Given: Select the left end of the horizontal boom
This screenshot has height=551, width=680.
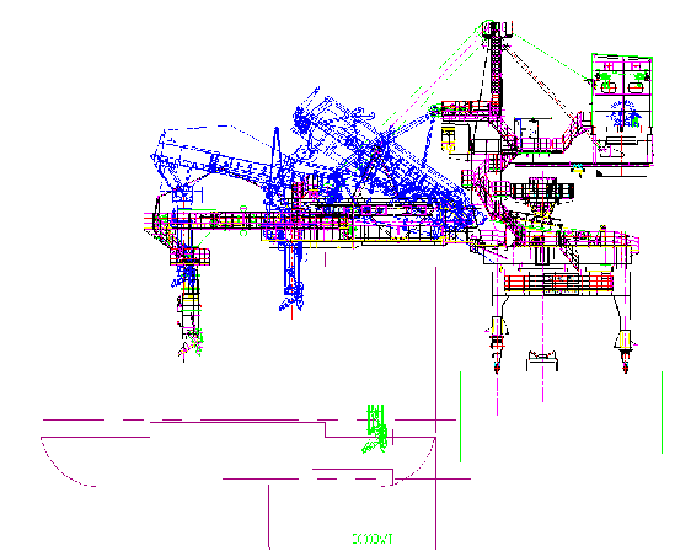Looking at the screenshot, I should tap(150, 222).
